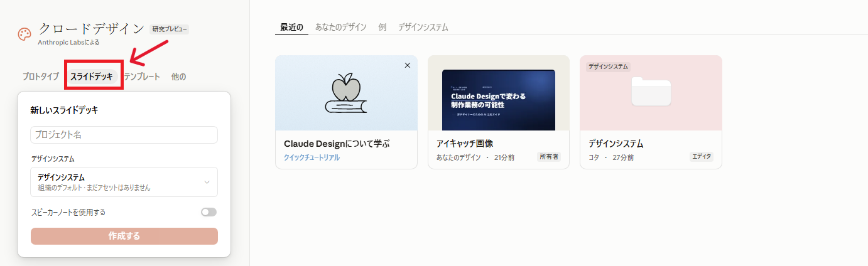Open the 例 tab
The height and width of the screenshot is (266, 868).
point(382,27)
